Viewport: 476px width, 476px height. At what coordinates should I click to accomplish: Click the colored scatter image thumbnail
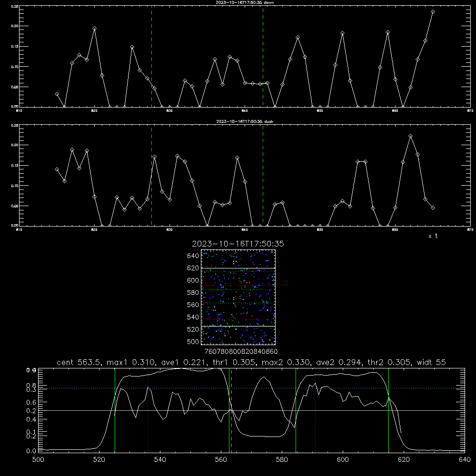pyautogui.click(x=238, y=297)
